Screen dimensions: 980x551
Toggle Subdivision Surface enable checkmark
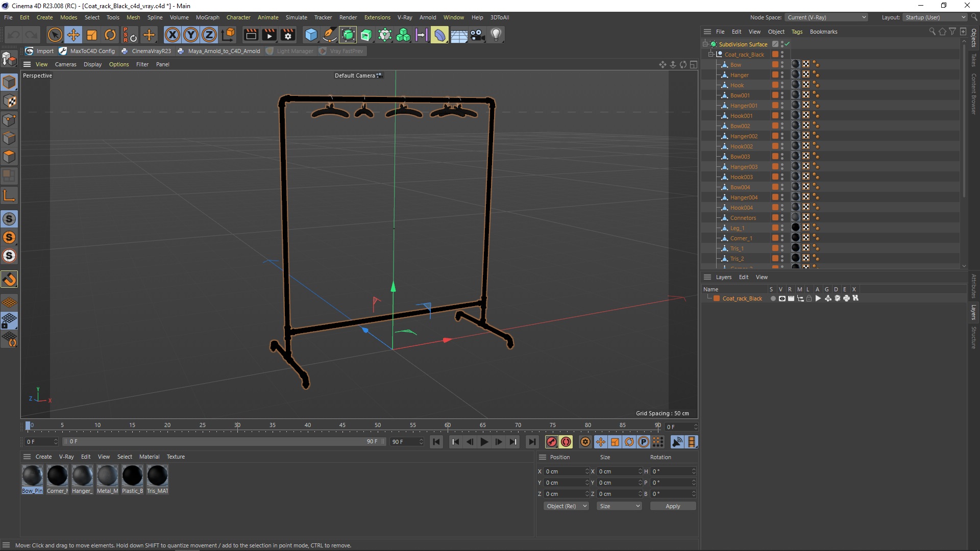788,44
